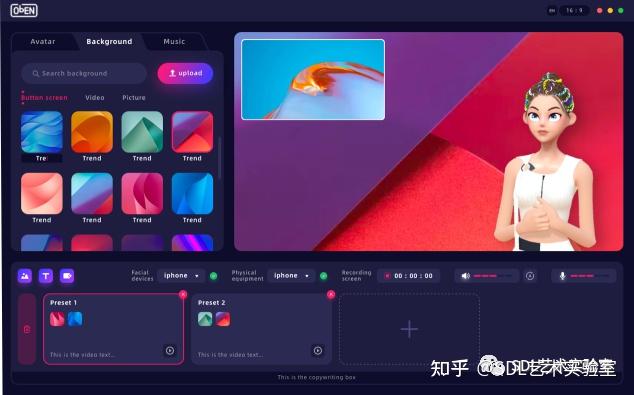Screen dimensions: 634x395
Task: Show Video backgrounds
Action: 95,98
